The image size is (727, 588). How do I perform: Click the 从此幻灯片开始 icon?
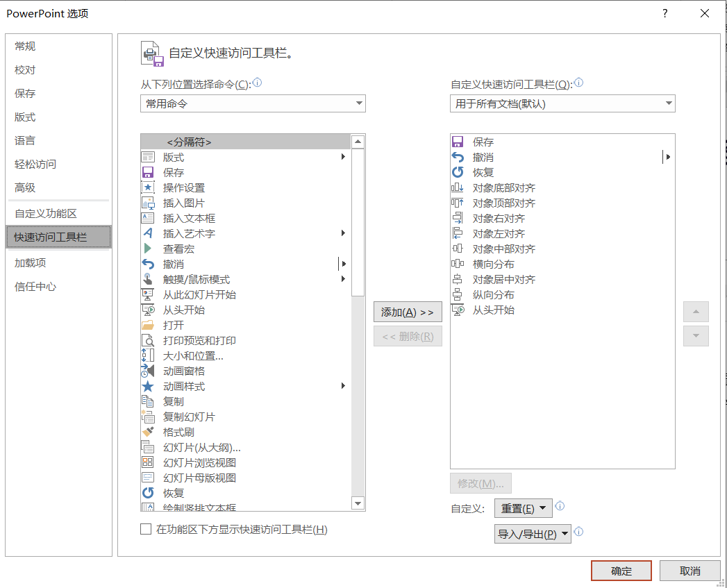pyautogui.click(x=148, y=294)
